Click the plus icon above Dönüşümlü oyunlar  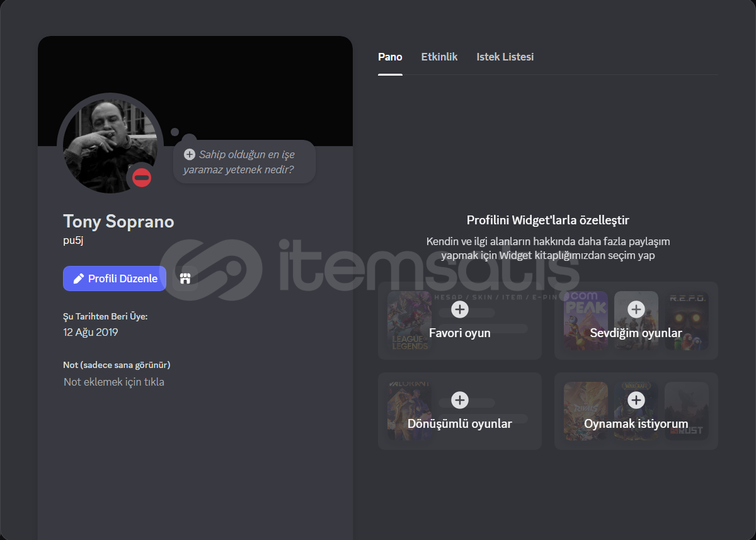click(x=460, y=400)
